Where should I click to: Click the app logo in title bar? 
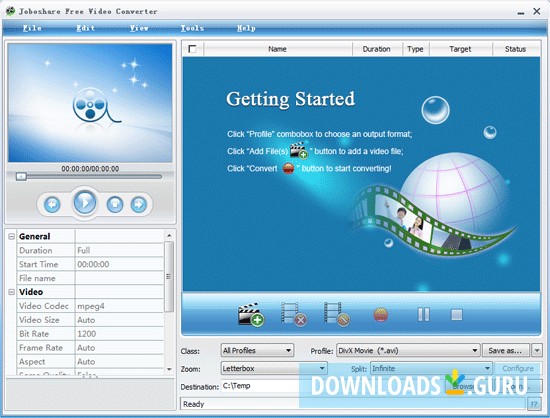10,11
